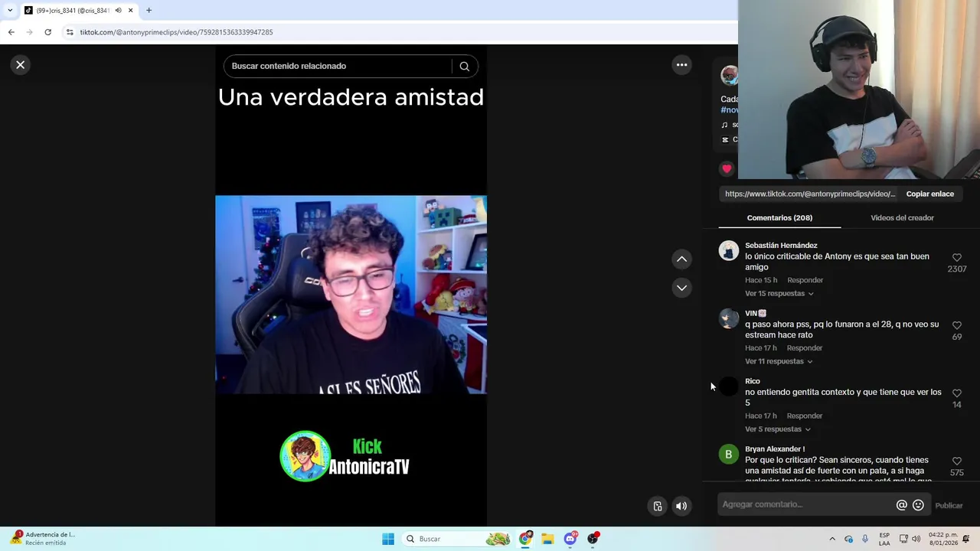
Task: Click the music note sound icon
Action: coord(724,126)
